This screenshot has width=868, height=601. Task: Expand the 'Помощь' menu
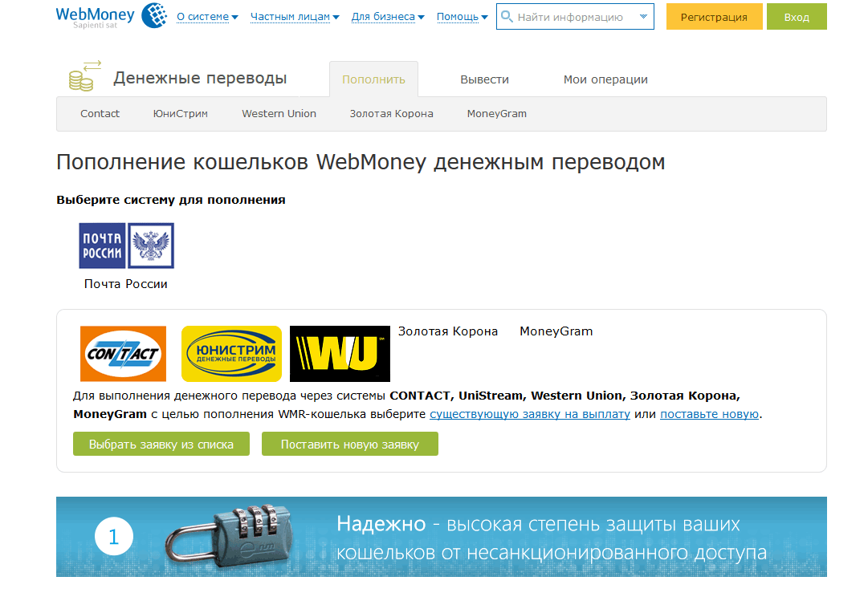pos(463,17)
